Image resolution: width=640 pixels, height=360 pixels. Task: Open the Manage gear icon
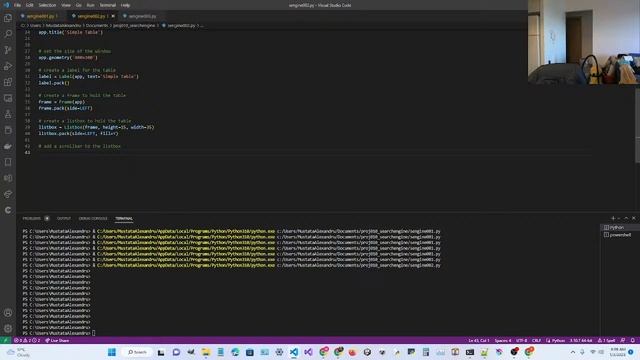8,328
